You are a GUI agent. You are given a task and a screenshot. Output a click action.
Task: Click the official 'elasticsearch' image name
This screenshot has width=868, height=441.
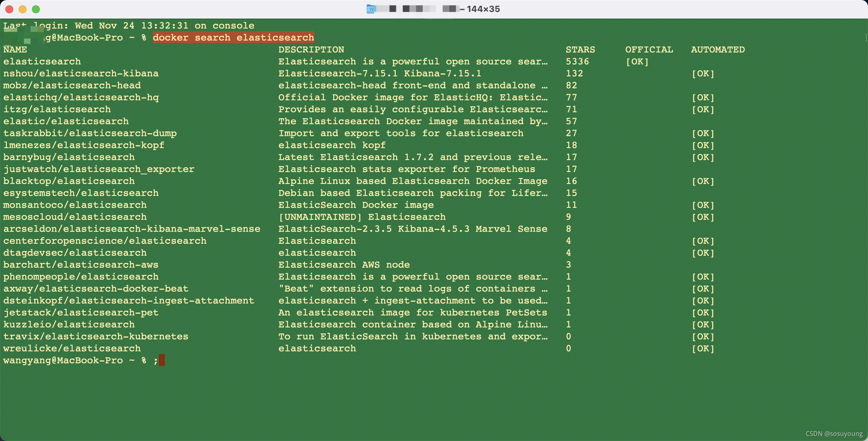coord(42,62)
